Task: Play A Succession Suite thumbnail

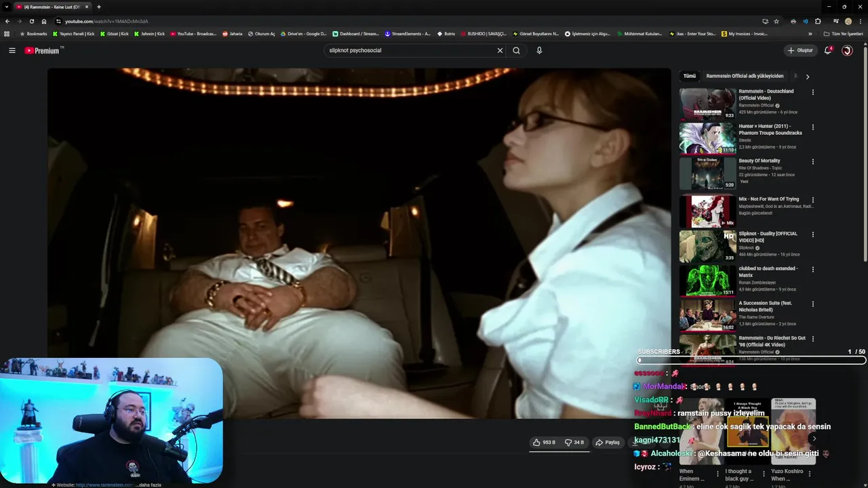Action: pyautogui.click(x=707, y=316)
